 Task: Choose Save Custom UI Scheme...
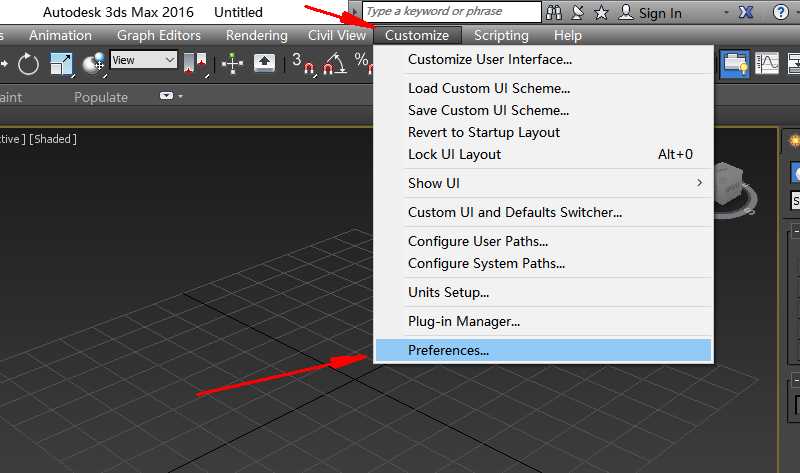pyautogui.click(x=544, y=110)
